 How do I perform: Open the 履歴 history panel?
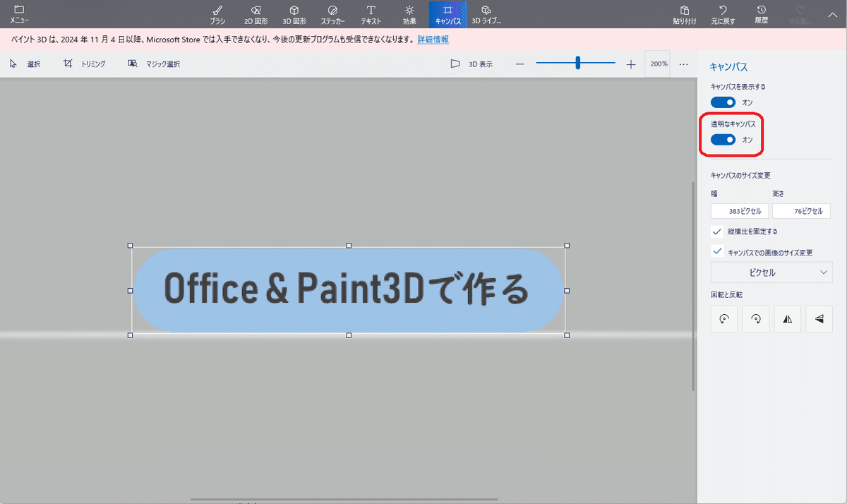point(761,14)
